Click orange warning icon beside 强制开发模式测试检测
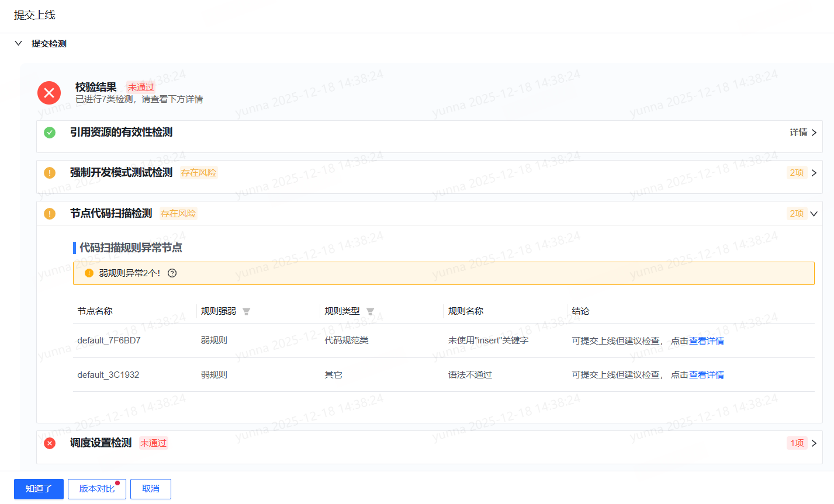Image resolution: width=834 pixels, height=504 pixels. pos(50,173)
